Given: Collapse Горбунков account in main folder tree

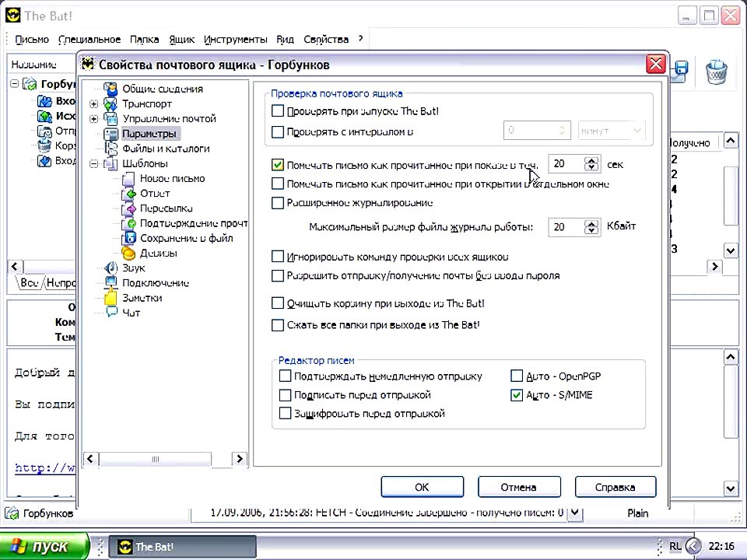Looking at the screenshot, I should [14, 84].
